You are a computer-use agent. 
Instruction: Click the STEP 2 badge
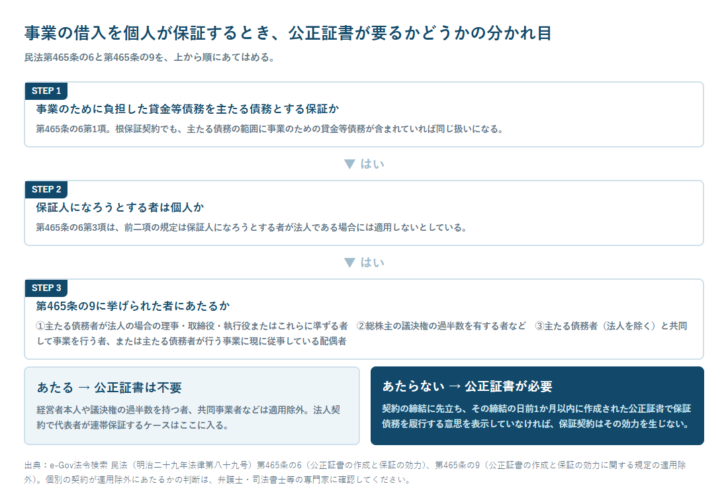tap(46, 189)
